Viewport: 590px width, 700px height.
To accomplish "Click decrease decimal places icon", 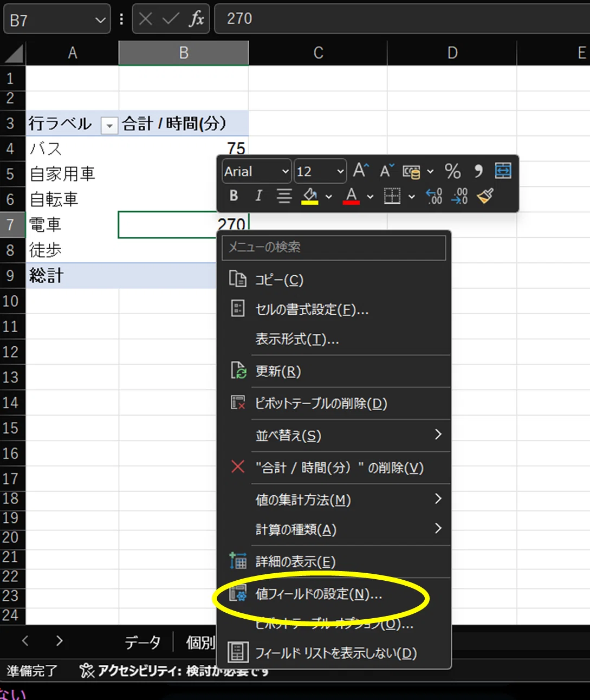I will click(x=459, y=196).
